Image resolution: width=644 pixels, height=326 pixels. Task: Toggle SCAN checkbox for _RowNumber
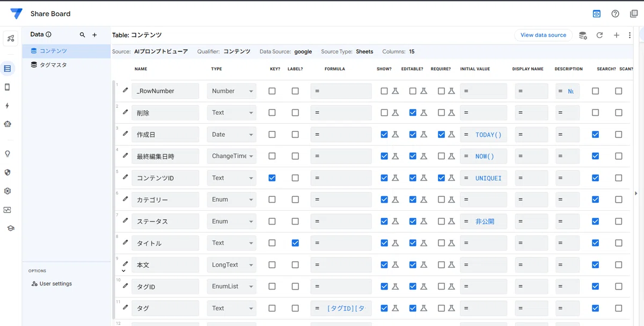(619, 91)
